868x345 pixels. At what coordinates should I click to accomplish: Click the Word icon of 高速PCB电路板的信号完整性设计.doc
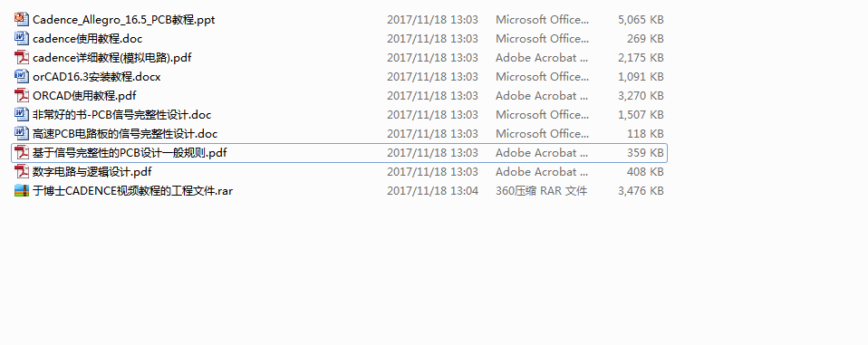pos(21,133)
